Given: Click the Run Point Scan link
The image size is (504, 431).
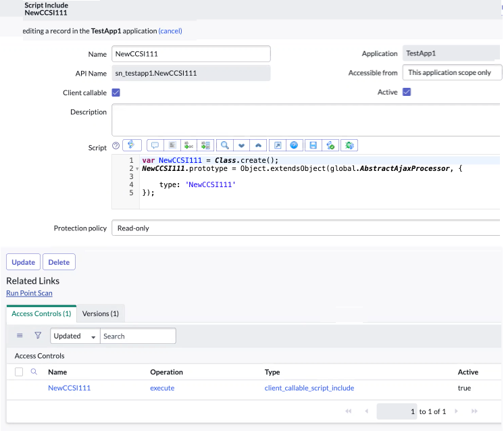Looking at the screenshot, I should 29,293.
